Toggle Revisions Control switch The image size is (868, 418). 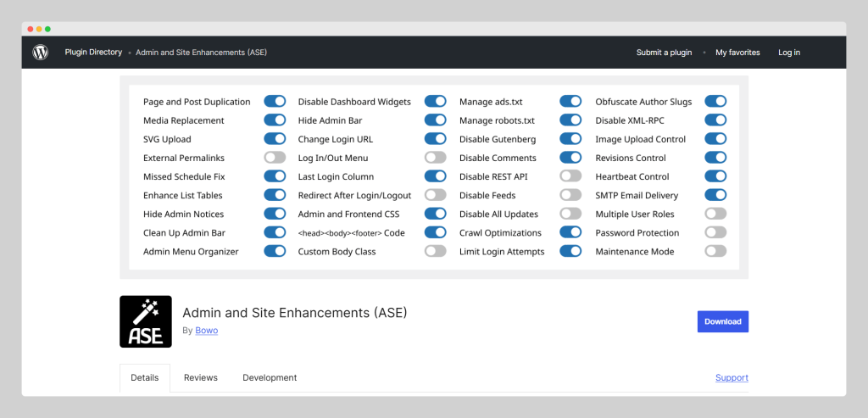click(715, 158)
